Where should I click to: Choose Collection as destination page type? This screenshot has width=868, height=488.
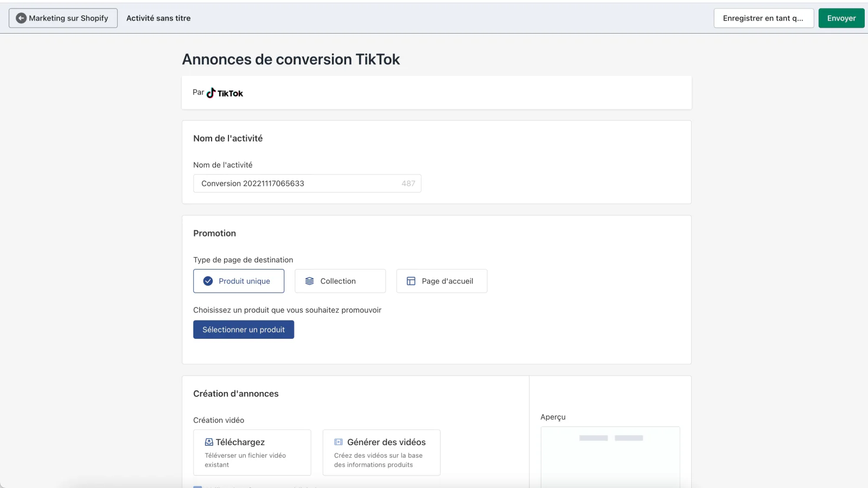pyautogui.click(x=340, y=281)
